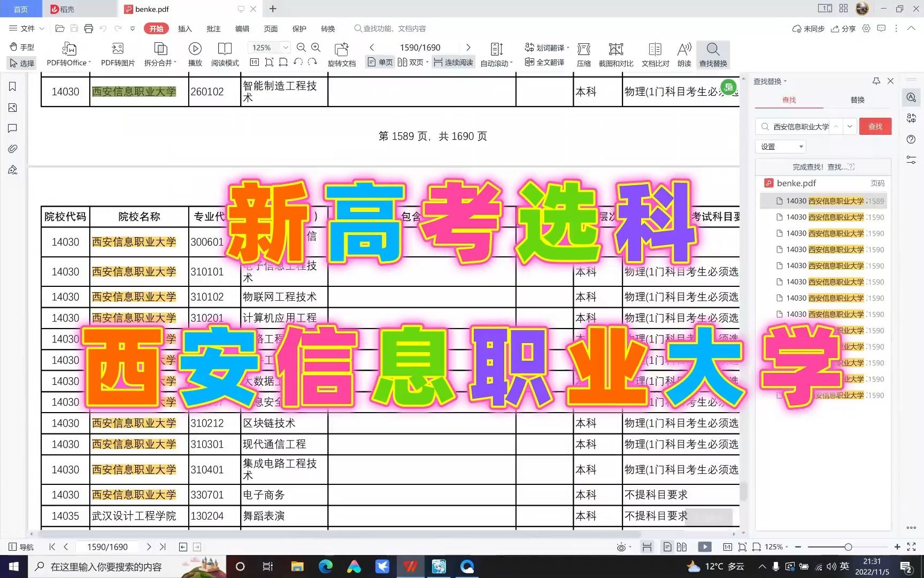Click the print icon in quick access bar
This screenshot has height=578, width=924.
pos(89,28)
